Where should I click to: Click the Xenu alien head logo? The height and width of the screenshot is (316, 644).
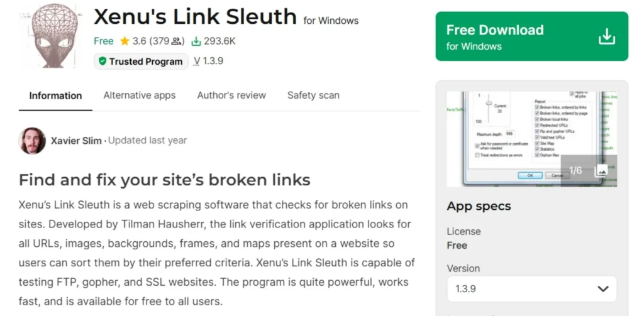[x=50, y=36]
